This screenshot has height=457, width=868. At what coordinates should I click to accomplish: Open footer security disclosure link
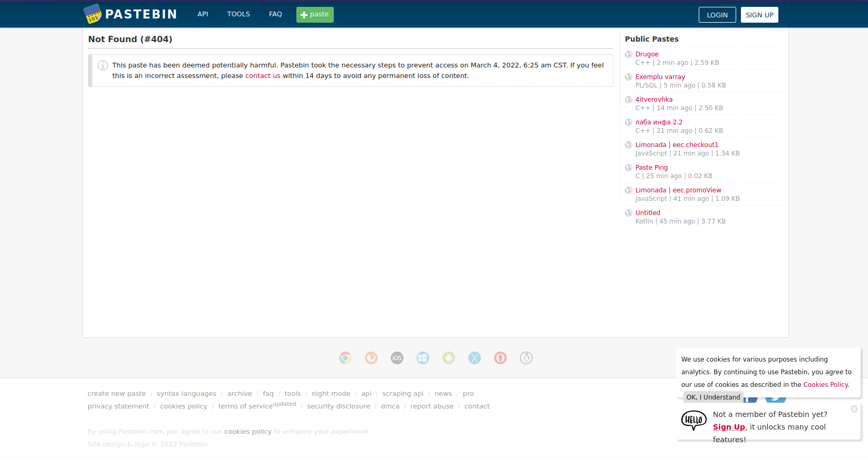click(x=339, y=406)
